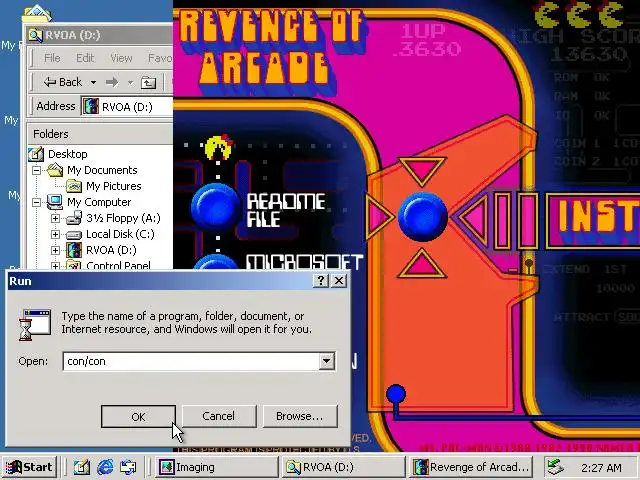Select Desktop in the Folders tree
The image size is (640, 480).
pyautogui.click(x=67, y=154)
